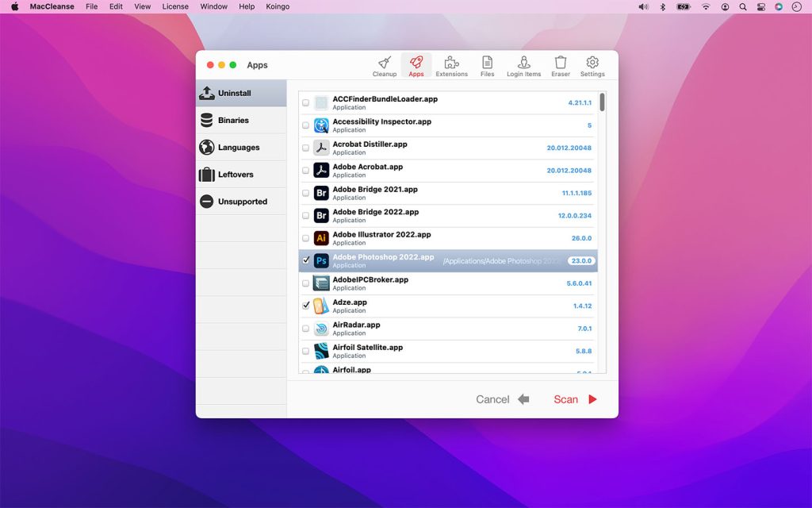The width and height of the screenshot is (812, 508).
Task: Select the Eraser tool icon
Action: 560,66
